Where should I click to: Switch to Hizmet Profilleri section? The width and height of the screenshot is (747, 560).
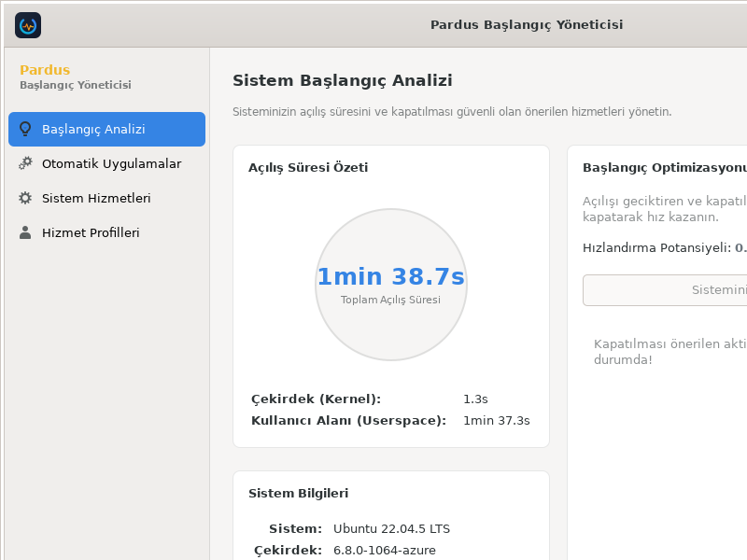106,232
